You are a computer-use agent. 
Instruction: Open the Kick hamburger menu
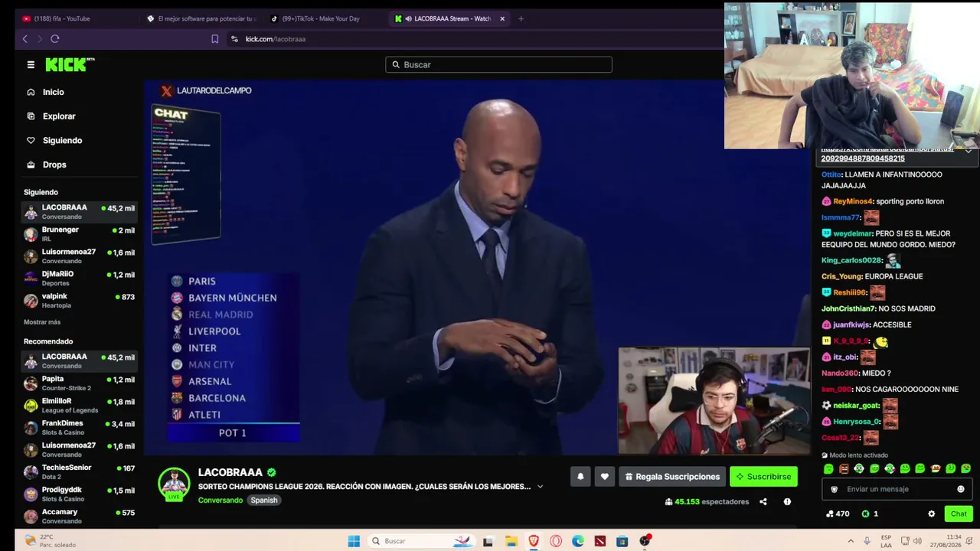click(31, 65)
